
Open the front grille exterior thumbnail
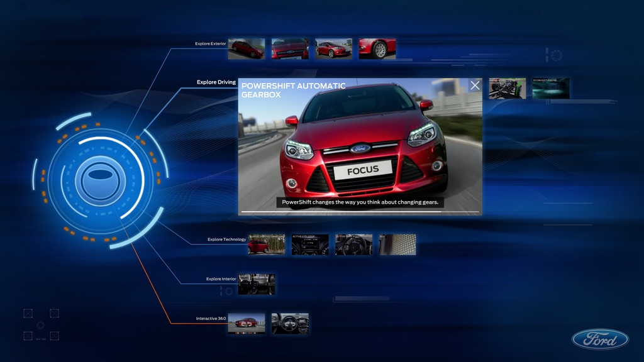point(290,49)
